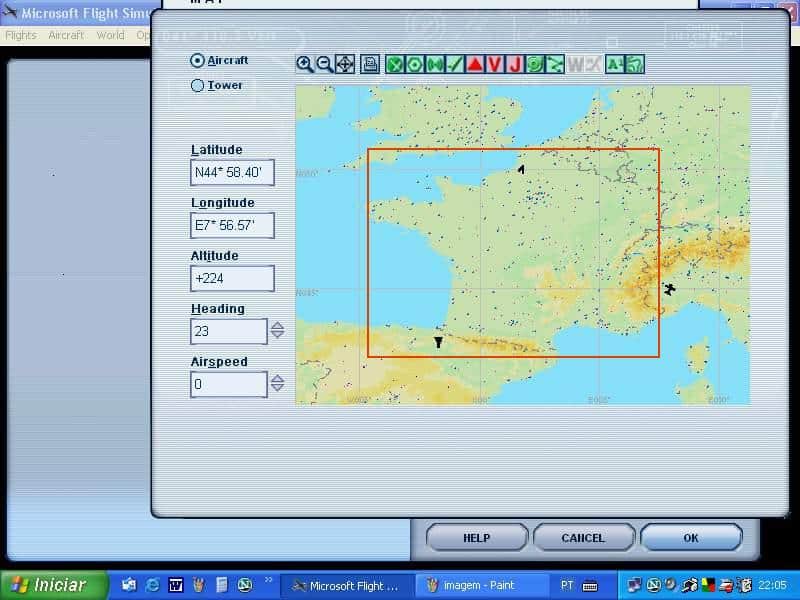800x600 pixels.
Task: Toggle red J jet airways icon
Action: [515, 64]
